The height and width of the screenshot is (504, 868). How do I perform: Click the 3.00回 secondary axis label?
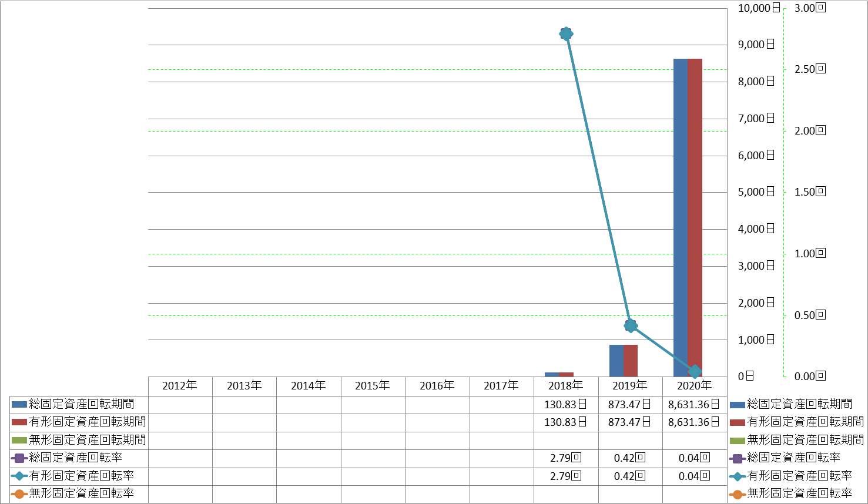click(810, 8)
